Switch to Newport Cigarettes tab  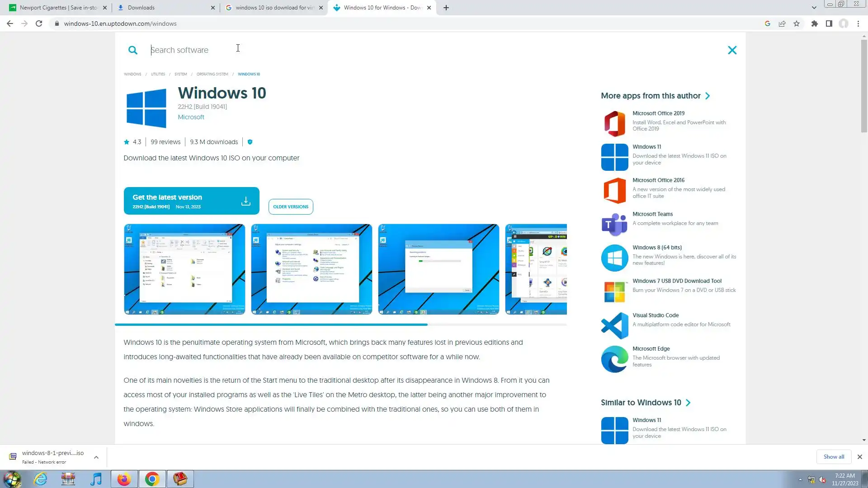pyautogui.click(x=58, y=8)
